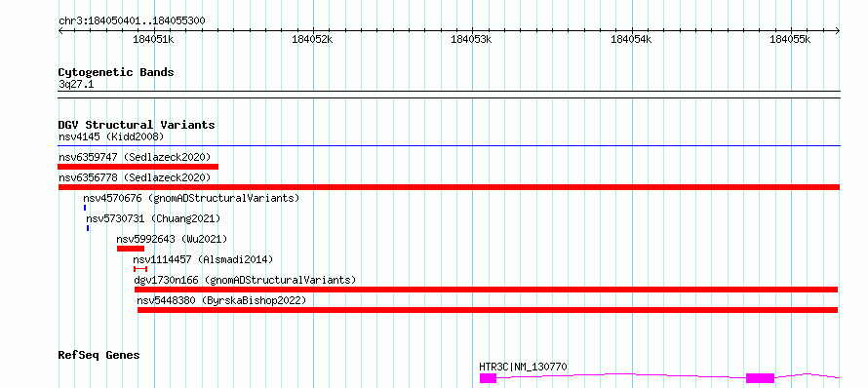
Task: Click the thin blue nsv4145 variant line
Action: tap(449, 146)
